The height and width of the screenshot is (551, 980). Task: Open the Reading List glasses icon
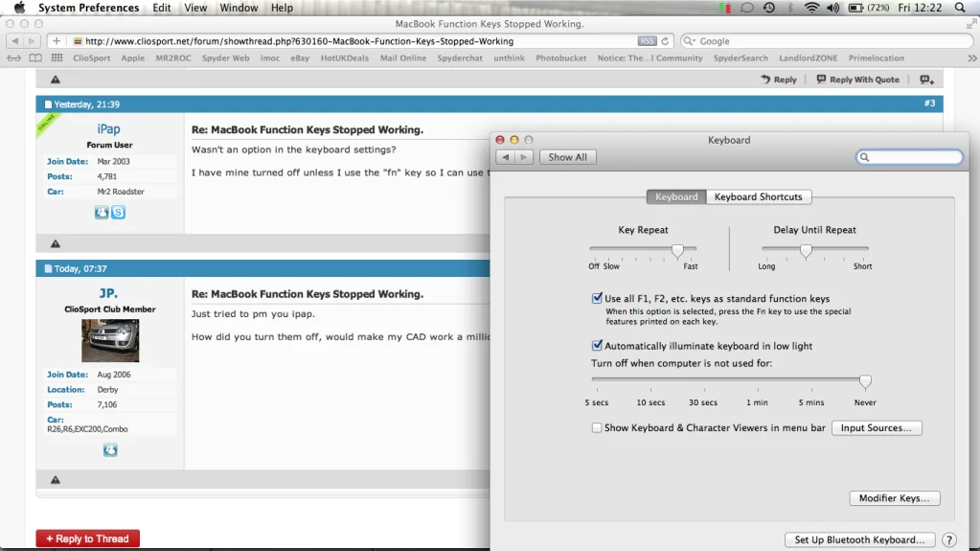pos(13,58)
